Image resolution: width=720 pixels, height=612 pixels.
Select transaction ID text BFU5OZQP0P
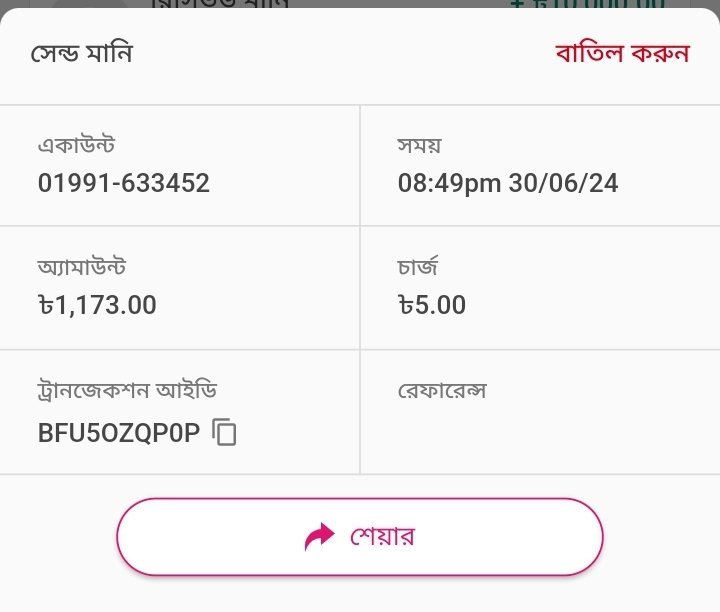119,433
